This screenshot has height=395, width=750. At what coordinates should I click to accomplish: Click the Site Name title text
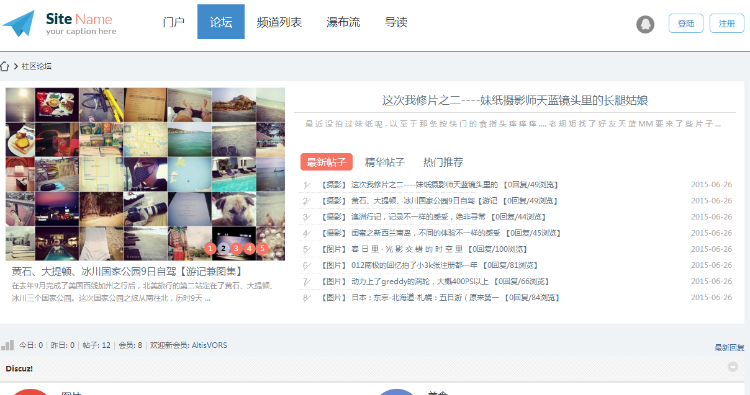79,19
